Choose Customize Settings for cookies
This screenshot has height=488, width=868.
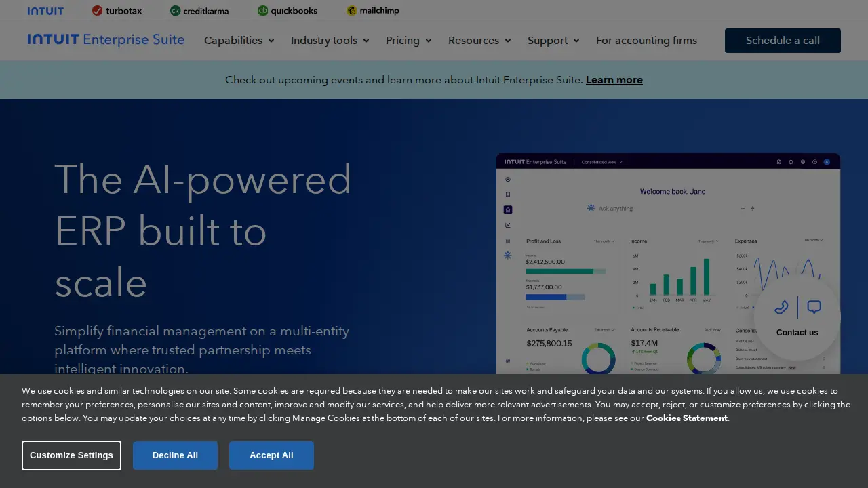(71, 455)
